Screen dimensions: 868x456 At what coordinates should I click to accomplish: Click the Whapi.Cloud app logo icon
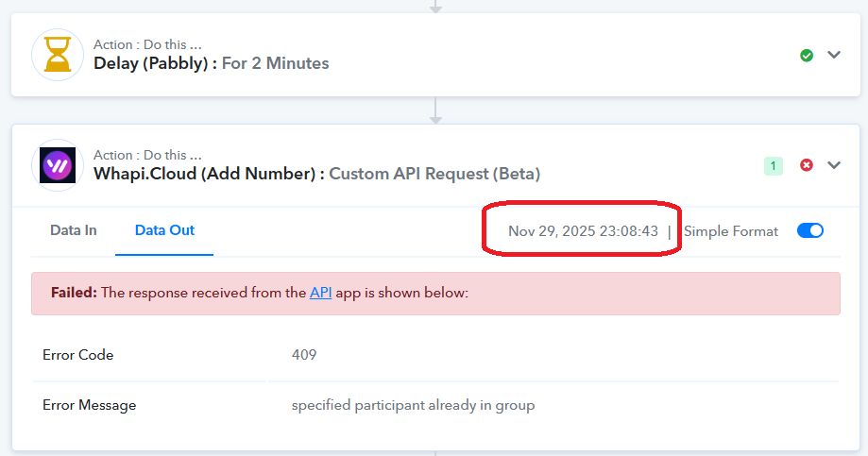coord(59,165)
